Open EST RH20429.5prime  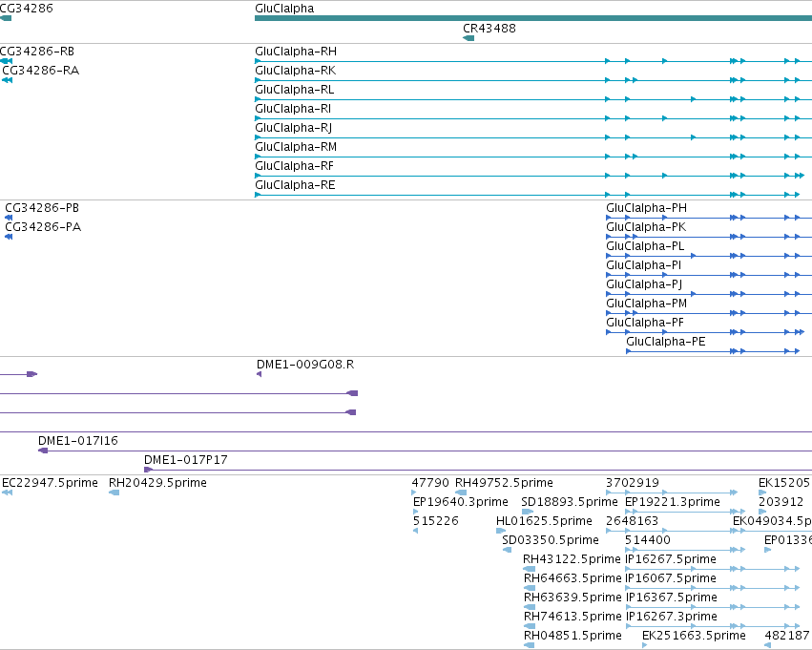[x=157, y=483]
